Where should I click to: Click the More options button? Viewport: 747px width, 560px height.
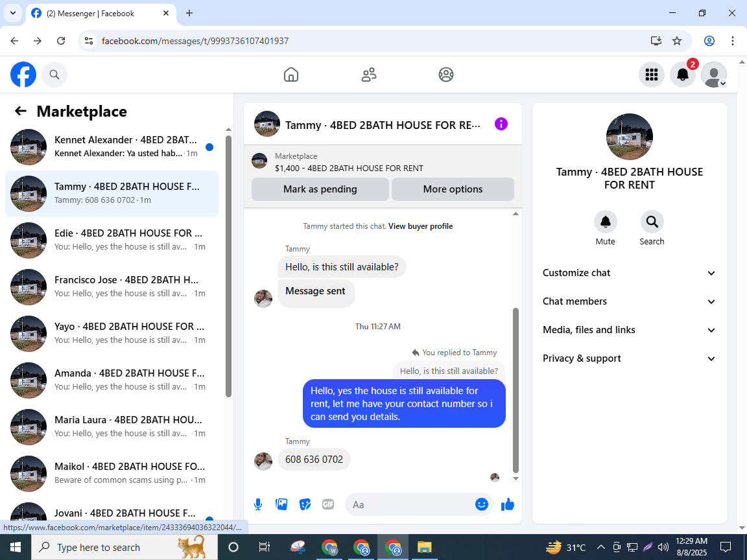pos(453,189)
